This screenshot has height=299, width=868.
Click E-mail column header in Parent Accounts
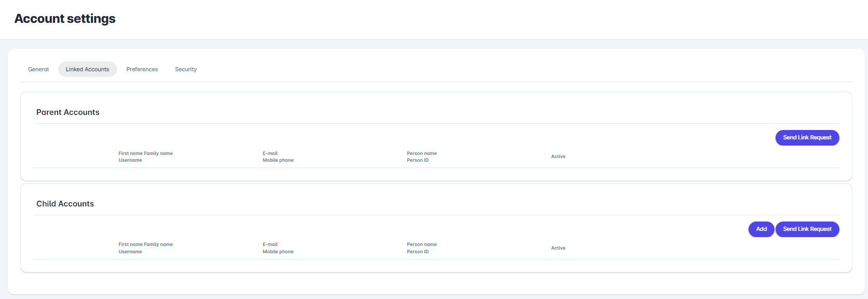point(270,153)
